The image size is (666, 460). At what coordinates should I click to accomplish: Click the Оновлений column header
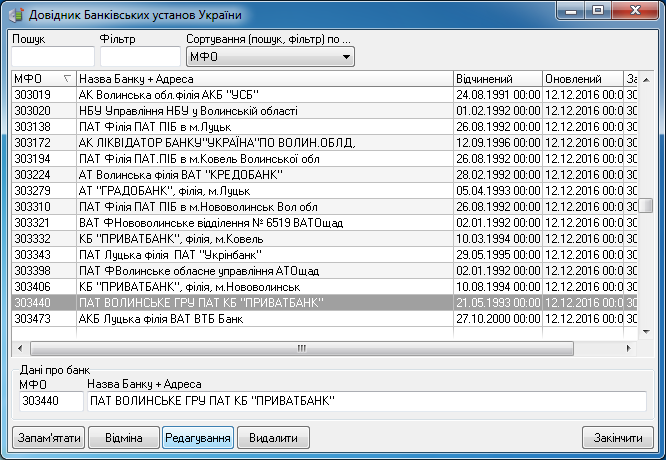[x=581, y=78]
